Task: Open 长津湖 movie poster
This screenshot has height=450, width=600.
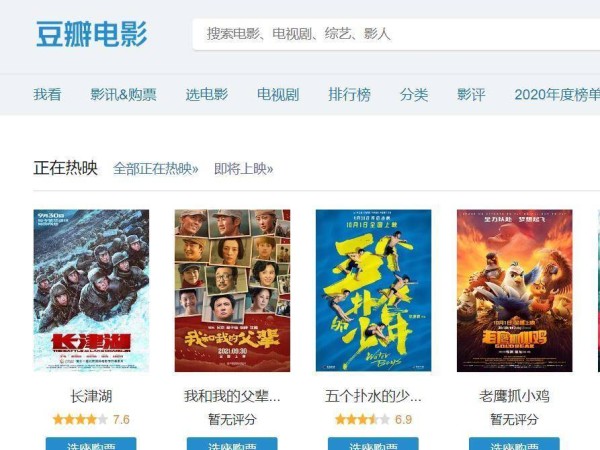Action: pyautogui.click(x=91, y=290)
